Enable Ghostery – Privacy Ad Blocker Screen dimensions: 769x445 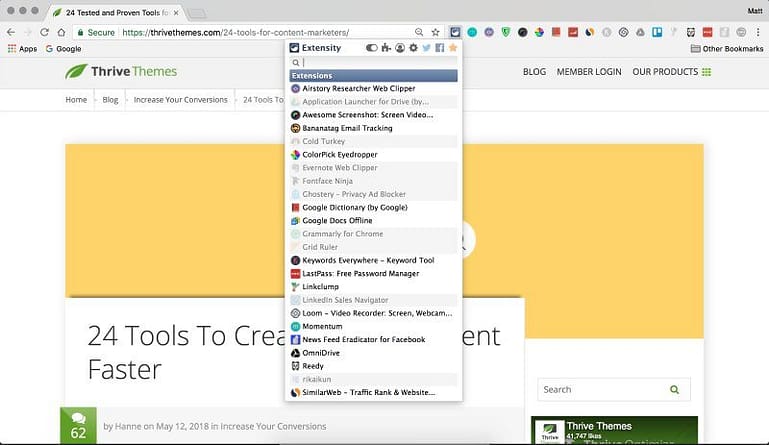373,194
